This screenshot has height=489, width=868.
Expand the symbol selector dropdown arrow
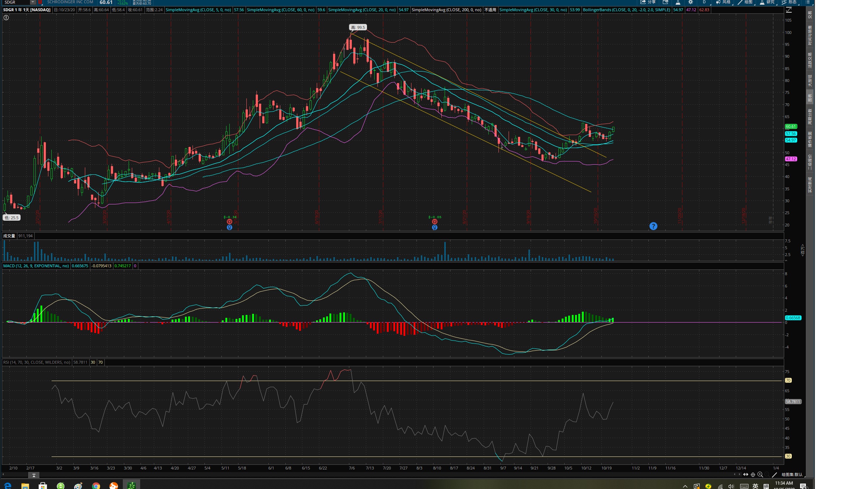33,2
